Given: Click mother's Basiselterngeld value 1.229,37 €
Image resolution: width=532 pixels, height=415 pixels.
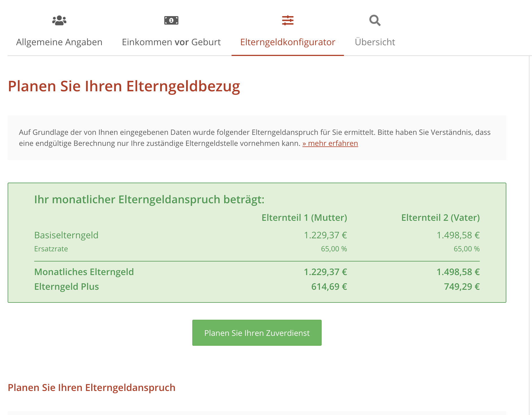Looking at the screenshot, I should (326, 235).
